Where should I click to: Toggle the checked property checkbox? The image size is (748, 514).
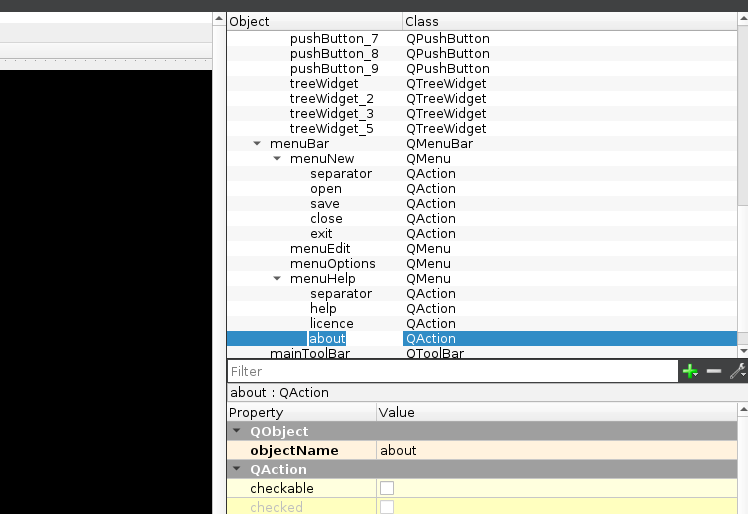coord(387,507)
